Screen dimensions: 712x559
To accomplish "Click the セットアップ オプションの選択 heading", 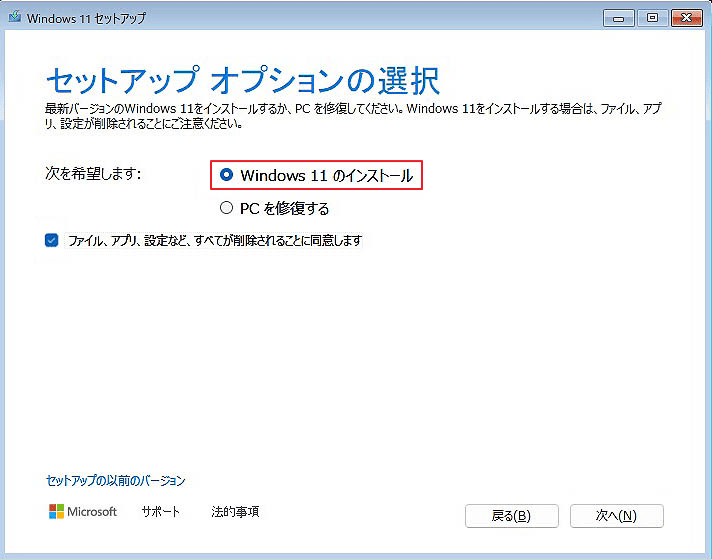I will pos(243,81).
